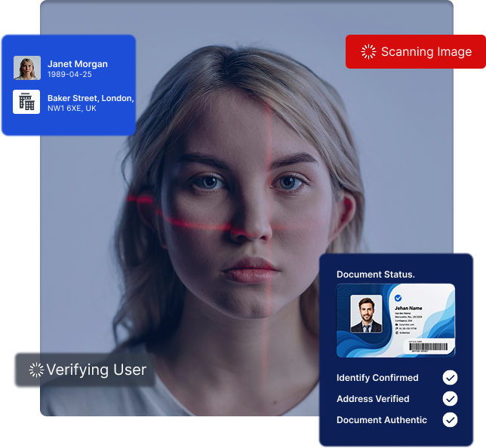Click the birth date 1989-04-25
This screenshot has height=448, width=486.
(69, 75)
